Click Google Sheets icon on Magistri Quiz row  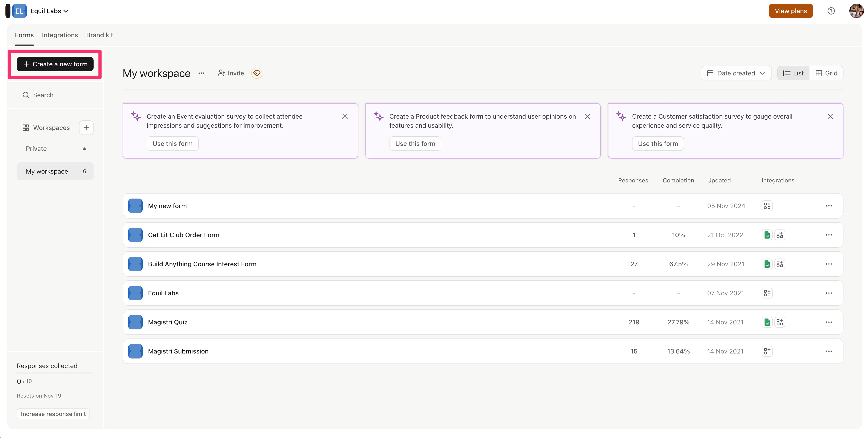click(767, 322)
